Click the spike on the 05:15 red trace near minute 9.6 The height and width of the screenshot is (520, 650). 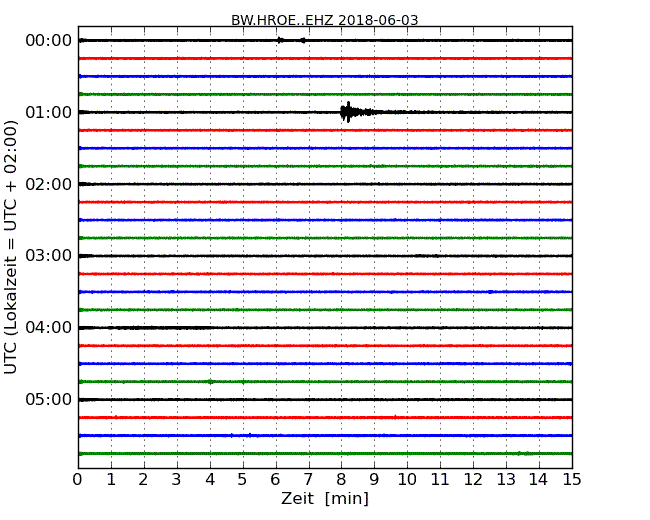(395, 417)
